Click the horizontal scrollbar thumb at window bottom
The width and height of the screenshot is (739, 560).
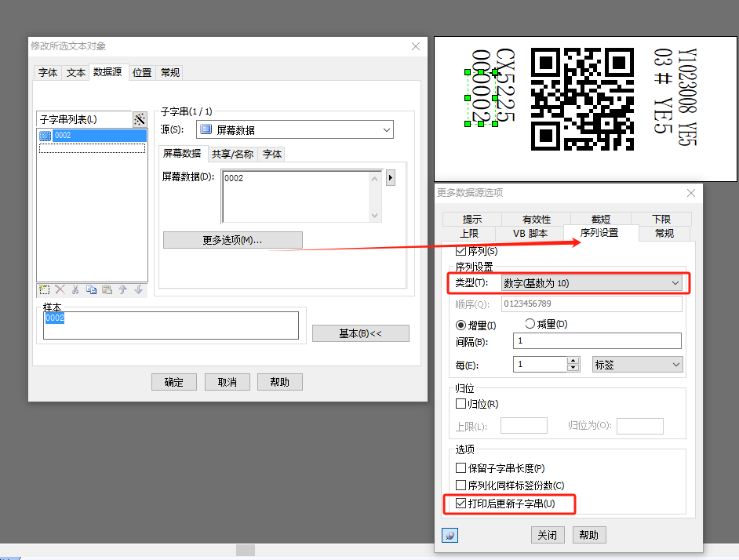[x=245, y=550]
